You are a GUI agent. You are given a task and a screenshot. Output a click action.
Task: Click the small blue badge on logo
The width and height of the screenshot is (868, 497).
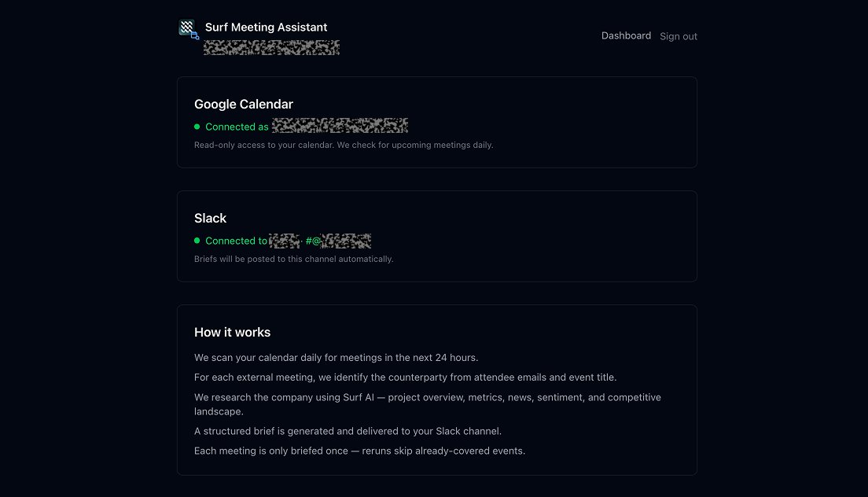(195, 36)
